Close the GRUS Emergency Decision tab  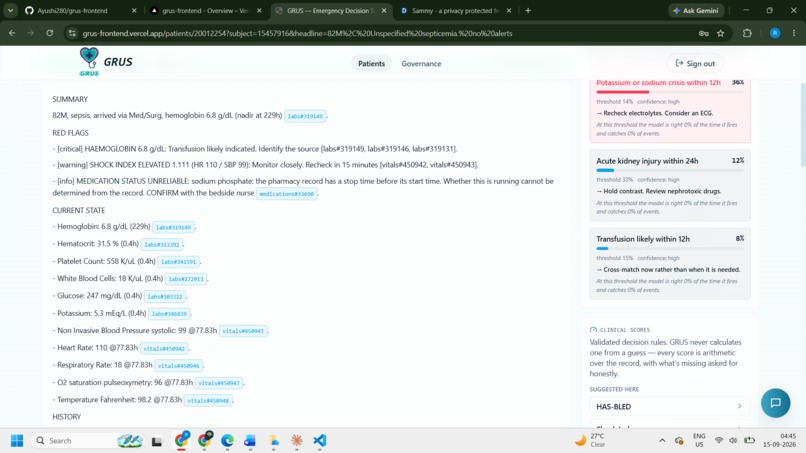point(384,10)
